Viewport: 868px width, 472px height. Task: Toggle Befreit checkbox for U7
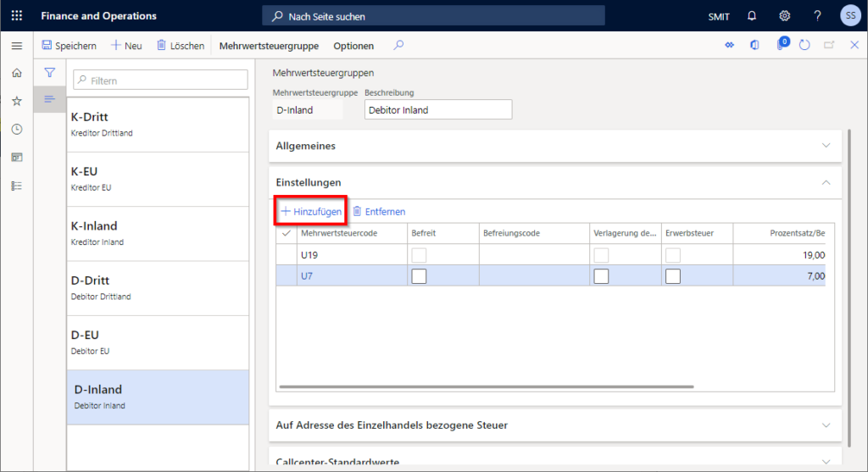[x=419, y=276]
